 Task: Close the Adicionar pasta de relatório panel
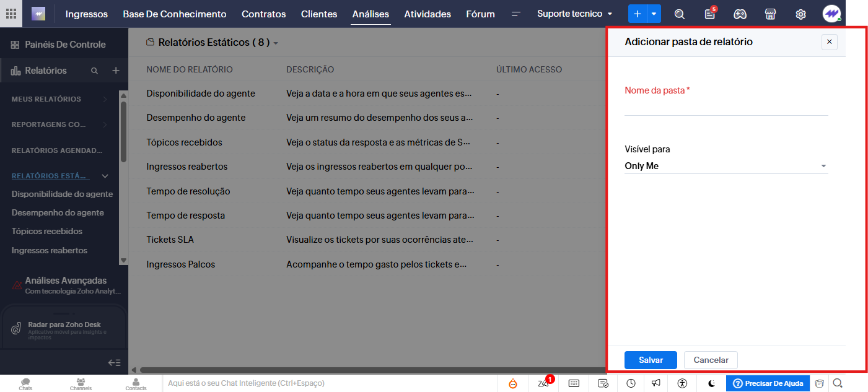(829, 42)
